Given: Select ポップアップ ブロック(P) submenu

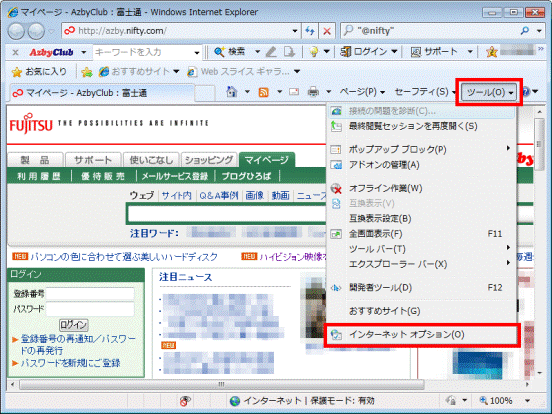Looking at the screenshot, I should click(422, 149).
